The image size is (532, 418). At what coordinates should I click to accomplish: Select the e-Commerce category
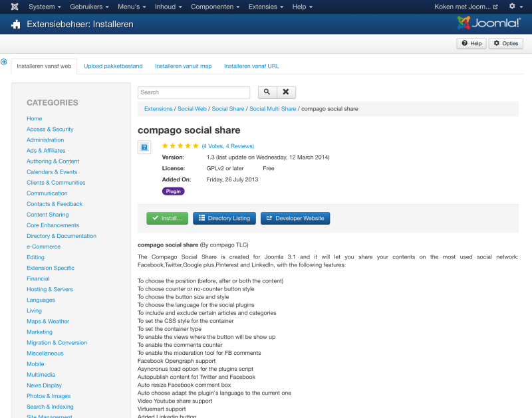(x=43, y=247)
